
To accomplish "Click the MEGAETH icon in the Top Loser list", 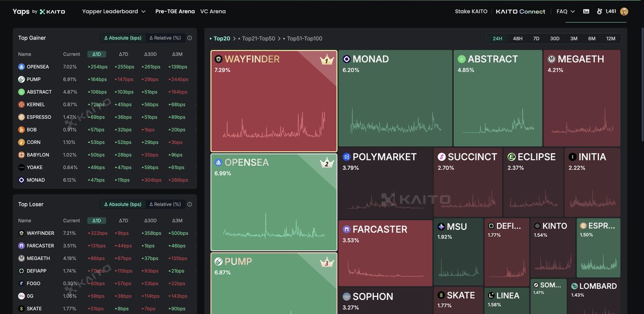I will pos(21,258).
